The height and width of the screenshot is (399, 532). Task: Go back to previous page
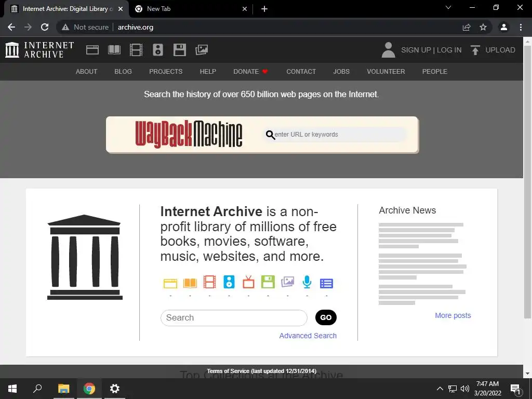click(11, 27)
